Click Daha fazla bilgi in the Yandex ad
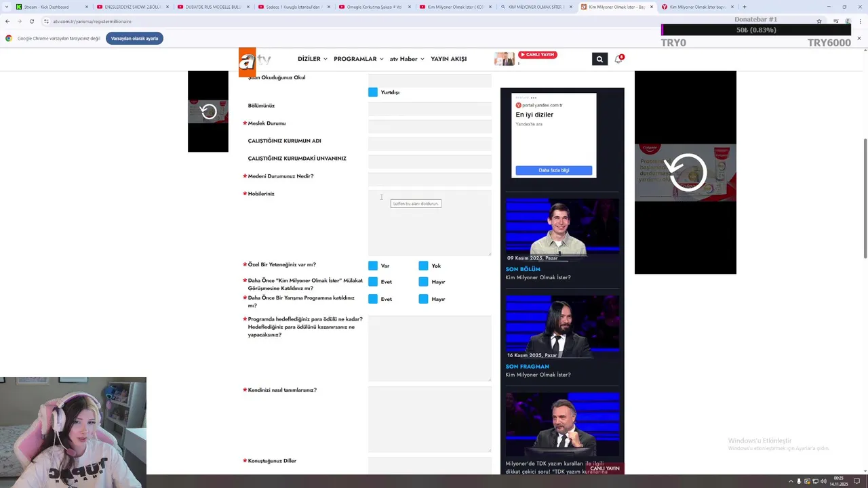 554,170
